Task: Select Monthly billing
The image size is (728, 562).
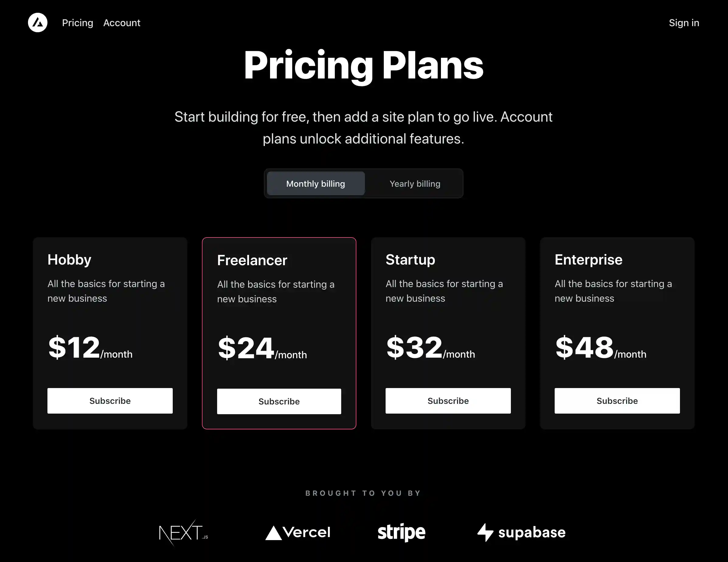Action: pyautogui.click(x=315, y=183)
